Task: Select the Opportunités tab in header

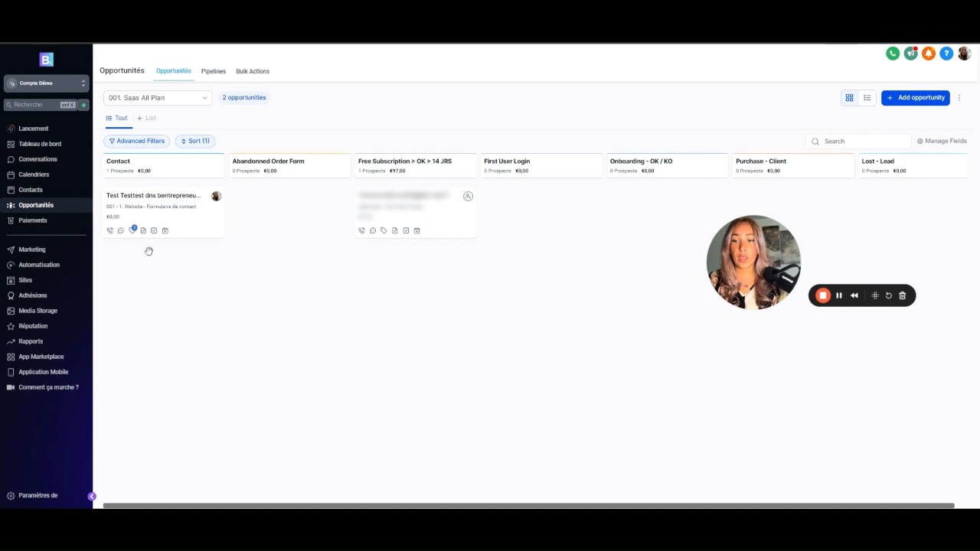Action: (x=174, y=71)
